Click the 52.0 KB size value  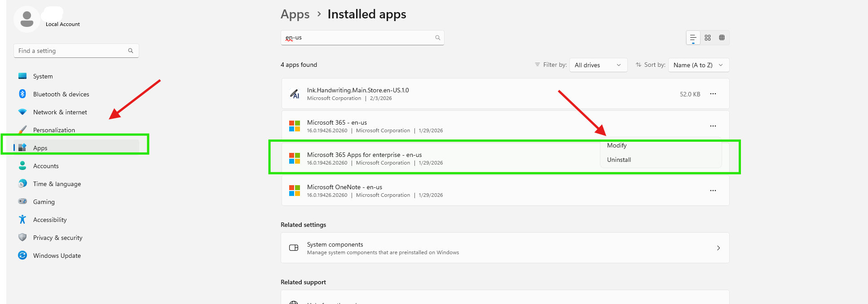pyautogui.click(x=690, y=94)
